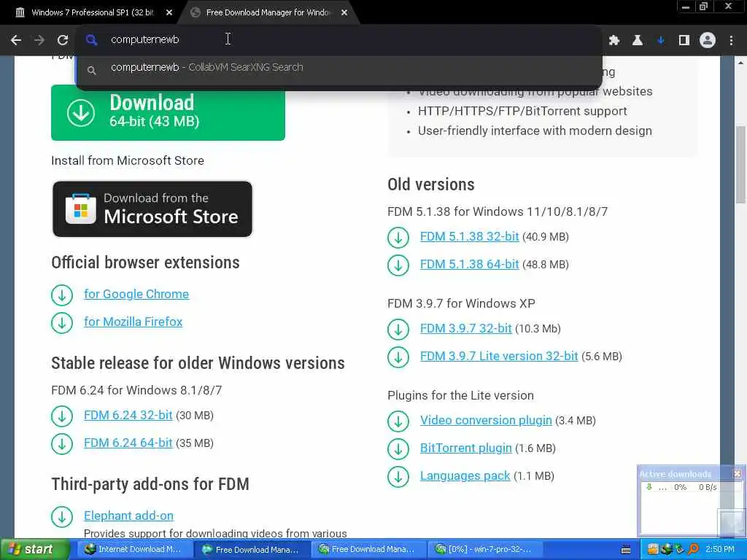Open the FDM 5.1.38 64-bit link

(x=469, y=264)
